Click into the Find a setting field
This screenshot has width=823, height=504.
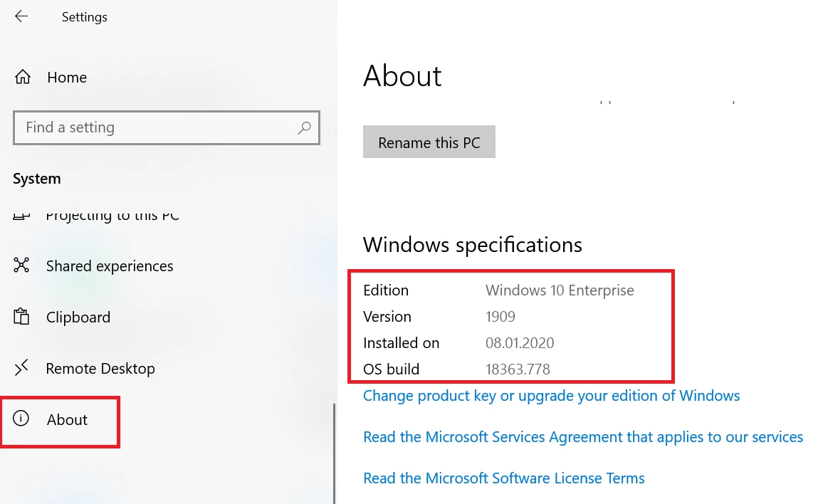(x=167, y=127)
